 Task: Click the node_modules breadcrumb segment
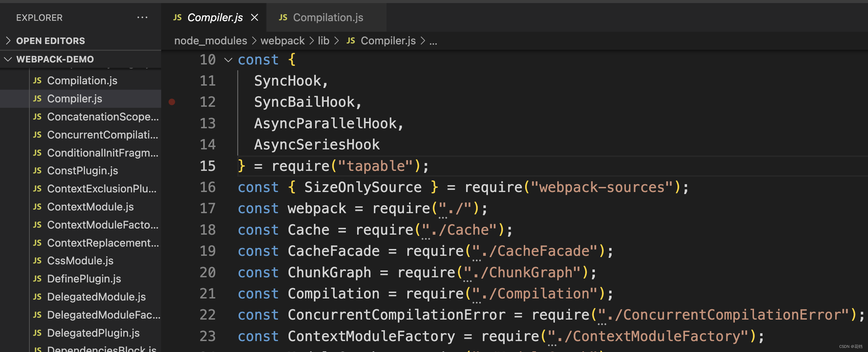(x=210, y=41)
